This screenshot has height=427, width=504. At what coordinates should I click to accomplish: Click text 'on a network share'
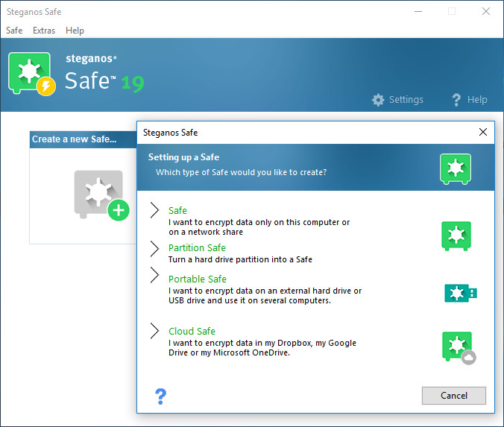[206, 232]
